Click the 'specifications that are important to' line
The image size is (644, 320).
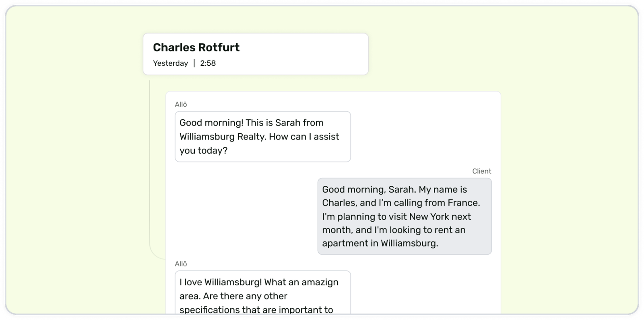point(256,310)
